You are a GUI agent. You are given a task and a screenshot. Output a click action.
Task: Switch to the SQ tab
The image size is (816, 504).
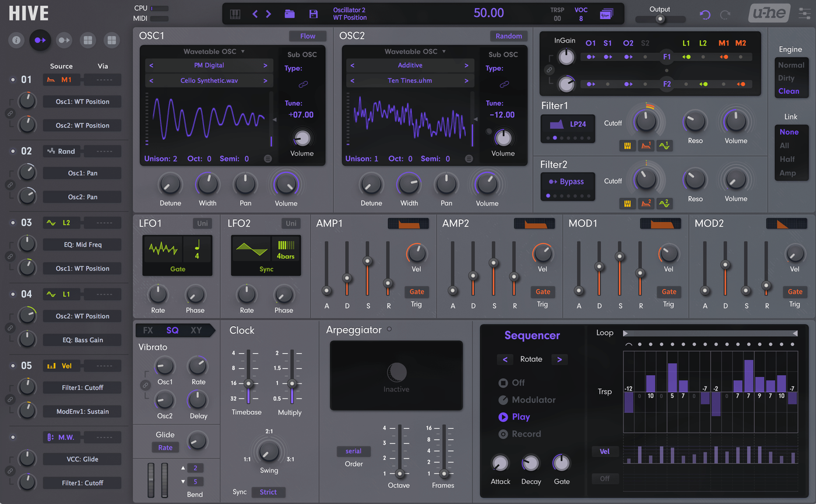point(173,330)
